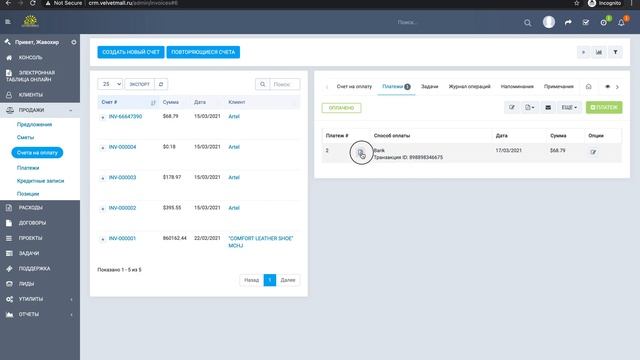Switch to Напоминания tab
Image resolution: width=640 pixels, height=360 pixels.
517,87
